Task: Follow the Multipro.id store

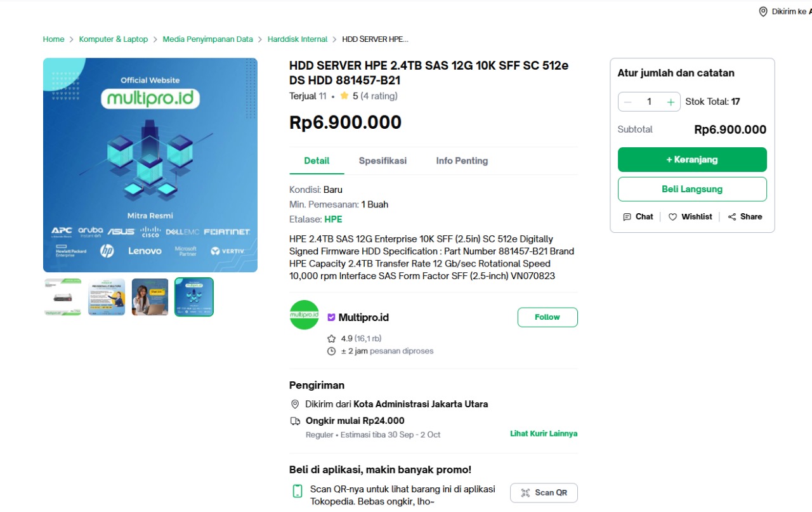Action: click(x=547, y=317)
